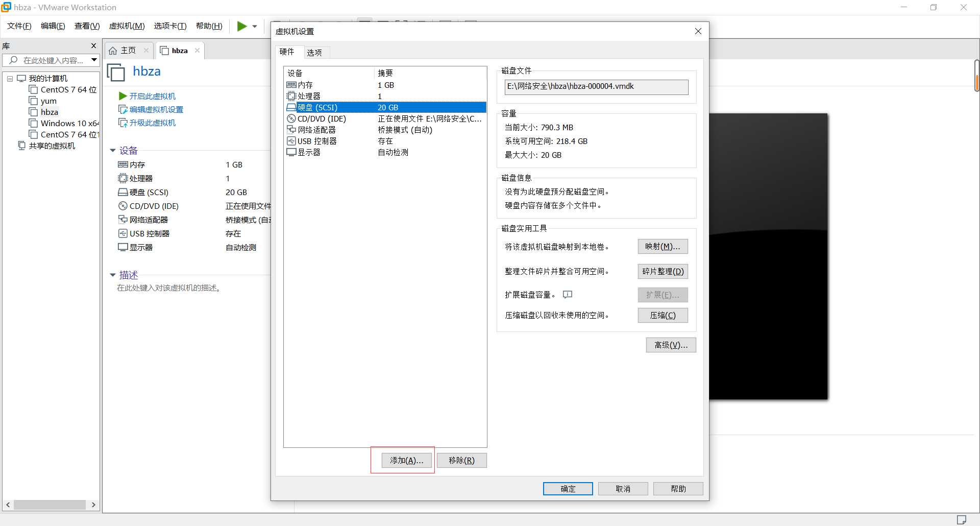
Task: Select CentOS 7 64 位 in library tree
Action: pos(63,90)
